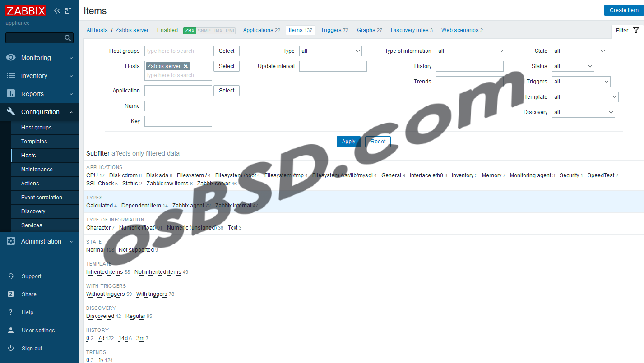Remove the Zabbix server tag with x

click(x=185, y=66)
